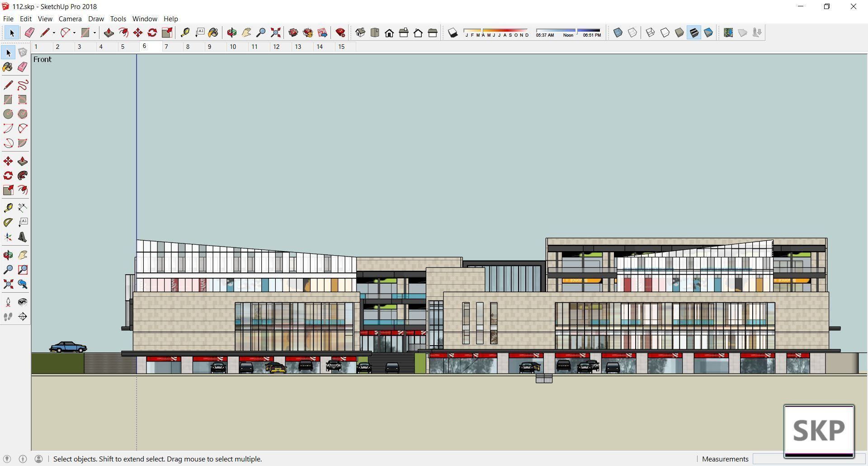Open the 3D Warehouse button

[293, 33]
